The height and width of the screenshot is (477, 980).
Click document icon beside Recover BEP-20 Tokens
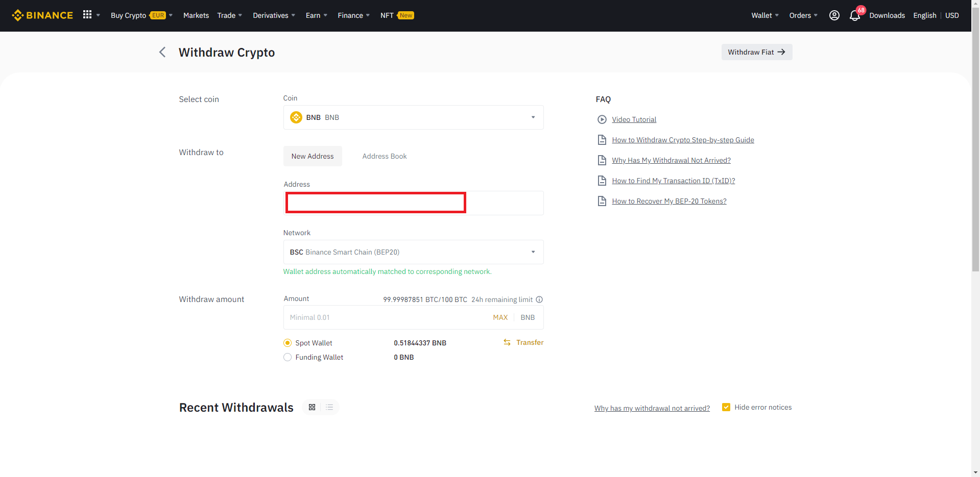coord(602,201)
